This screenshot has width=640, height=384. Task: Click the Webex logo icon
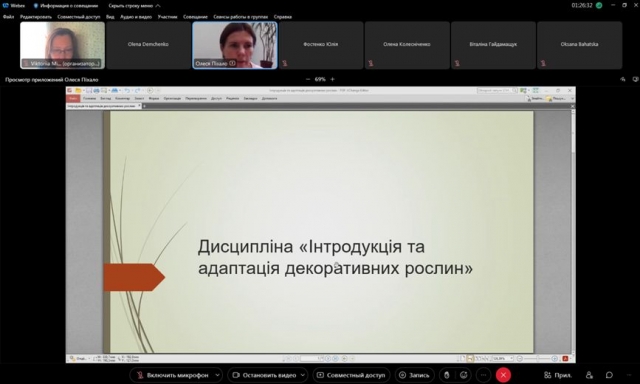(5, 6)
